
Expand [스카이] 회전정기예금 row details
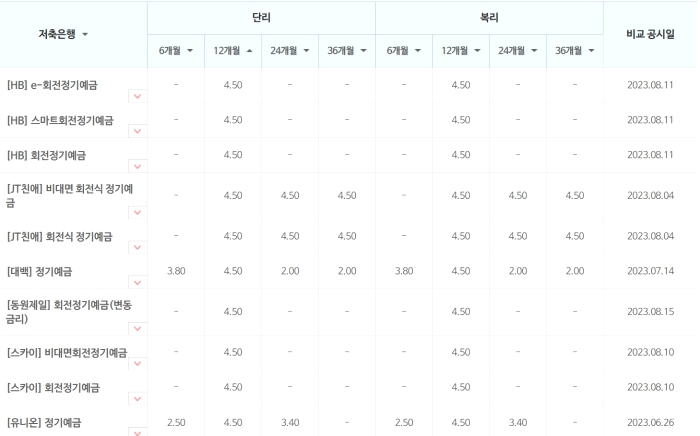(x=138, y=399)
